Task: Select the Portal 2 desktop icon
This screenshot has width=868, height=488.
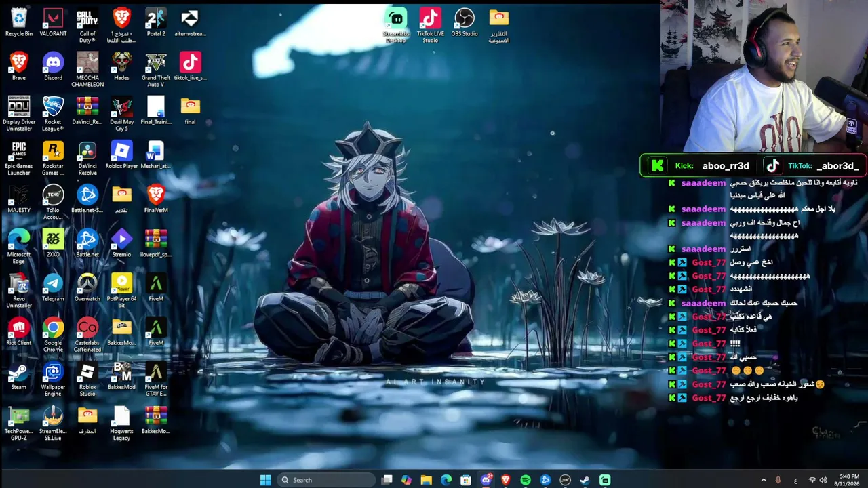Action: (x=156, y=22)
